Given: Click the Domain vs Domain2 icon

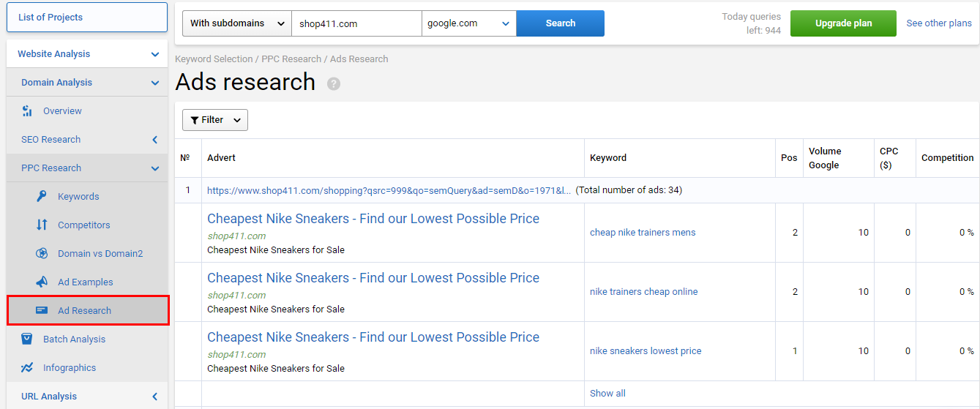Looking at the screenshot, I should coord(42,254).
